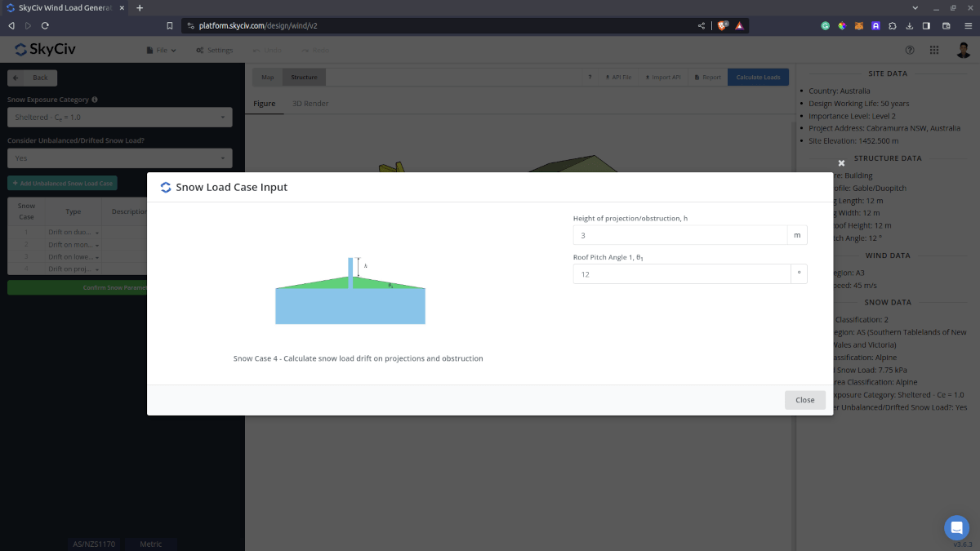Screen dimensions: 980x551
Task: Click the AS/NZS1170 standard selector
Action: tap(94, 544)
